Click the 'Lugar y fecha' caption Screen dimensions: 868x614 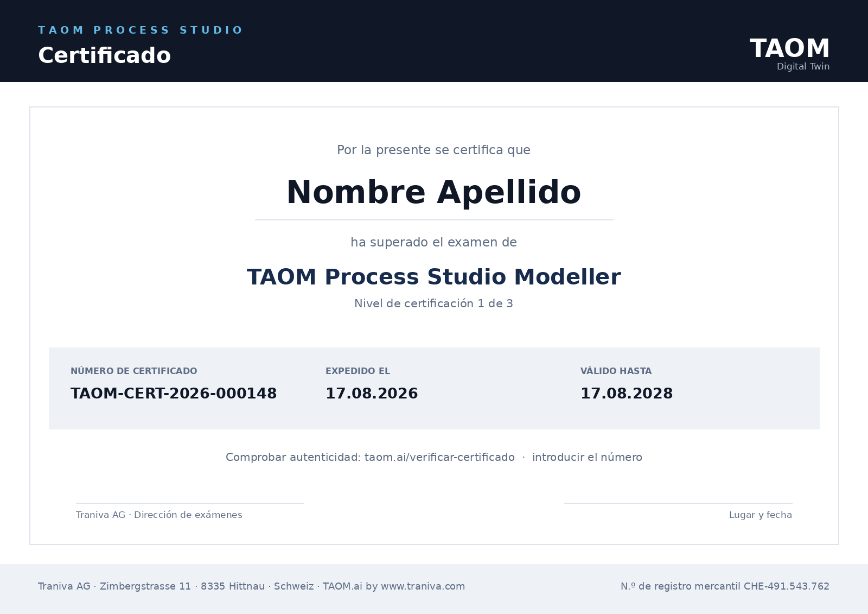coord(761,515)
